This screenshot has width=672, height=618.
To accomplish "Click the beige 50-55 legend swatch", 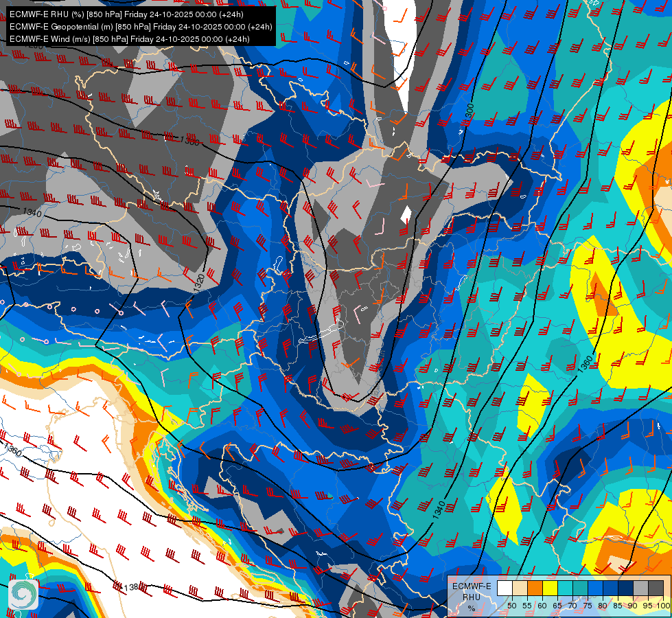I will (x=520, y=588).
